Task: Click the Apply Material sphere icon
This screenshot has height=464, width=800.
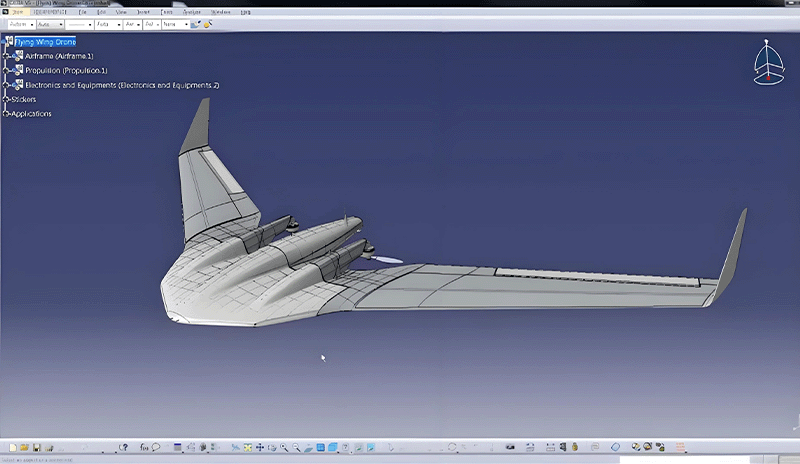Action: [x=636, y=447]
